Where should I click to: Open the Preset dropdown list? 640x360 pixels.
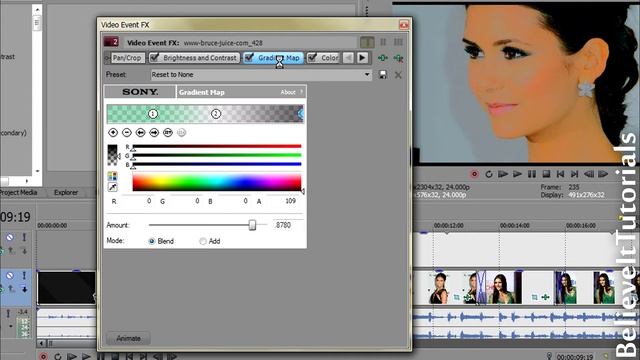[367, 75]
